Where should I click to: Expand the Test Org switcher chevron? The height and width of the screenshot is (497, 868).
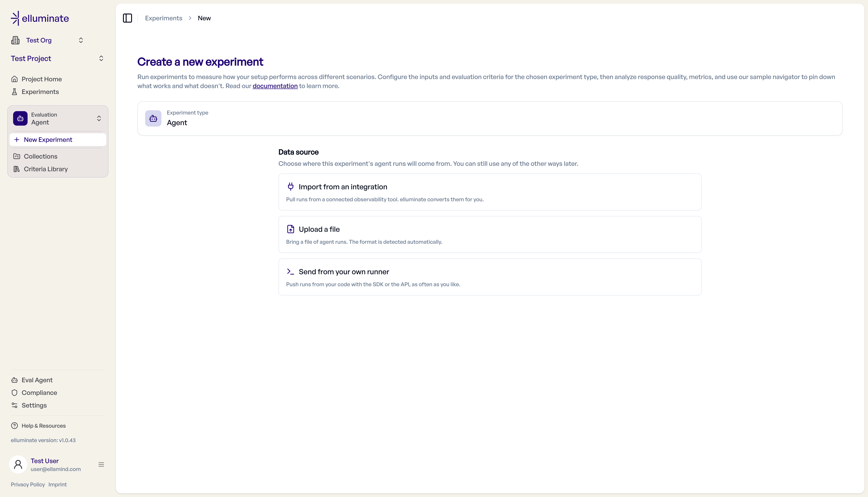pos(81,40)
